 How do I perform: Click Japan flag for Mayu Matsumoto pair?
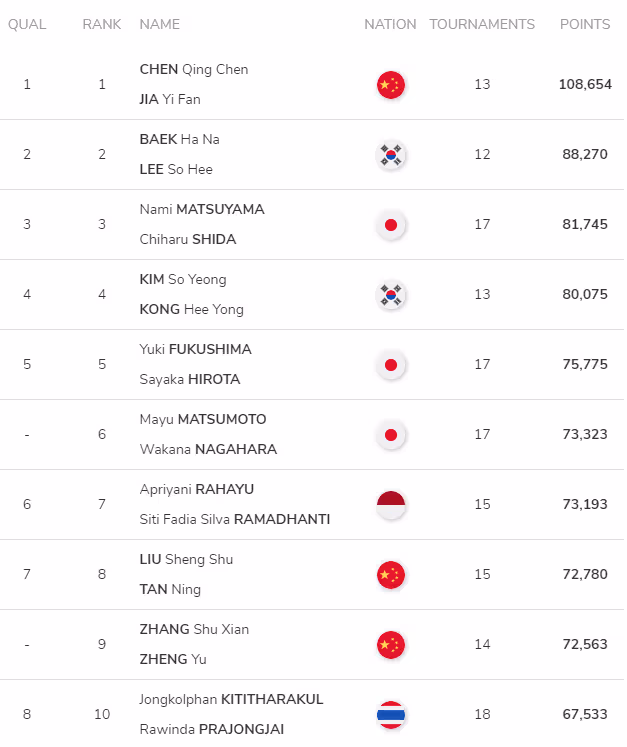click(x=391, y=435)
